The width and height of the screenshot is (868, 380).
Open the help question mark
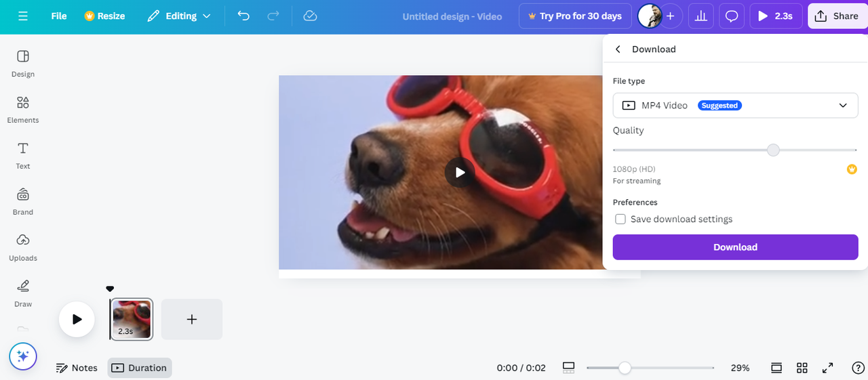[857, 368]
